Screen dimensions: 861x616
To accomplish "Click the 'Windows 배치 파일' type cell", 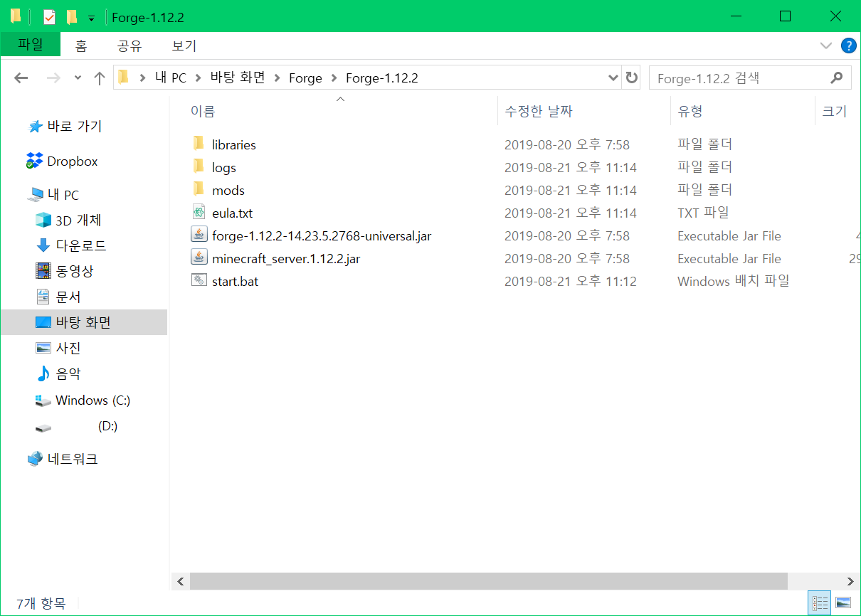I will pos(734,281).
